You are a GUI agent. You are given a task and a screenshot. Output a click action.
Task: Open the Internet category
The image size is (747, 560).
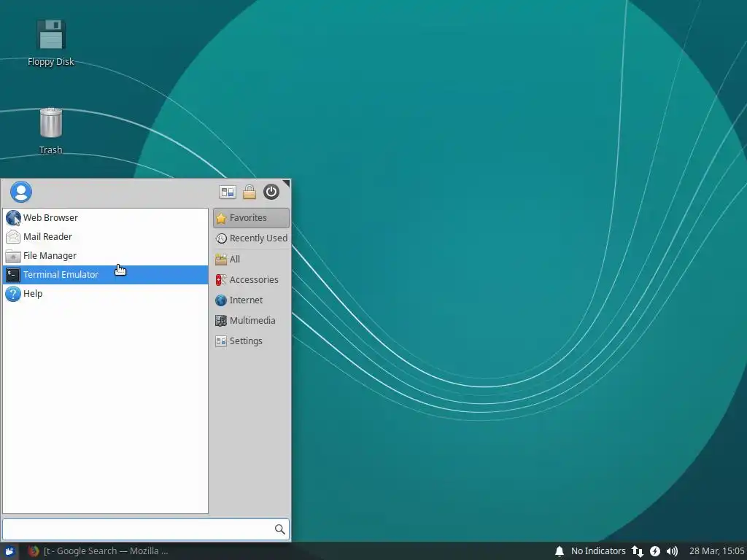[x=251, y=300]
